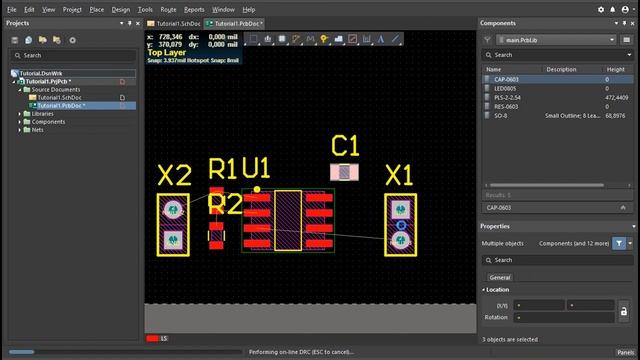This screenshot has height=360, width=640.
Task: Pin the Projects panel
Action: click(129, 23)
